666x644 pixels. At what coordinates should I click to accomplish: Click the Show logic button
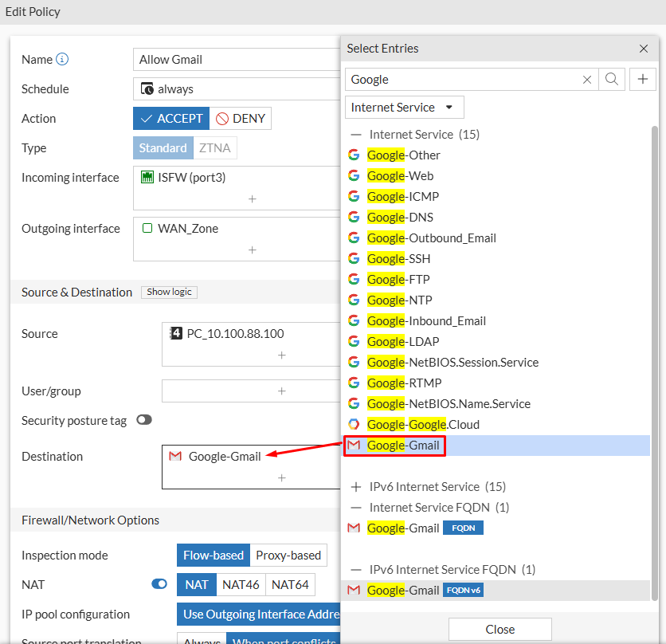point(168,292)
